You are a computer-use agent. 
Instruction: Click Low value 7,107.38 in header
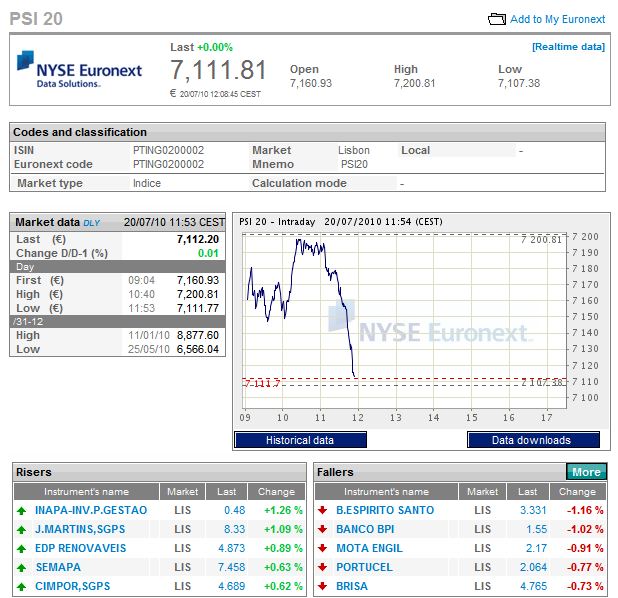[x=519, y=83]
